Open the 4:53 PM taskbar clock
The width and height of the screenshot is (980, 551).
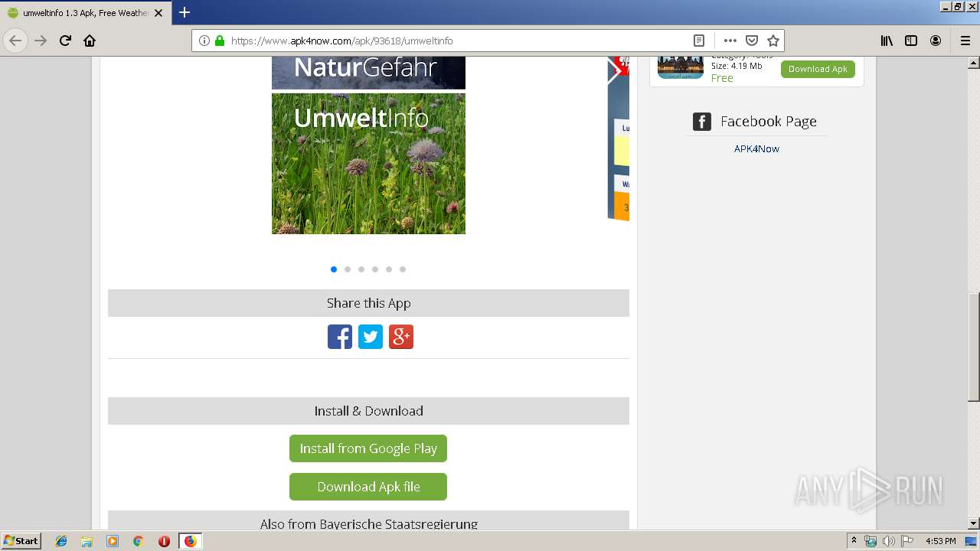[x=941, y=541]
